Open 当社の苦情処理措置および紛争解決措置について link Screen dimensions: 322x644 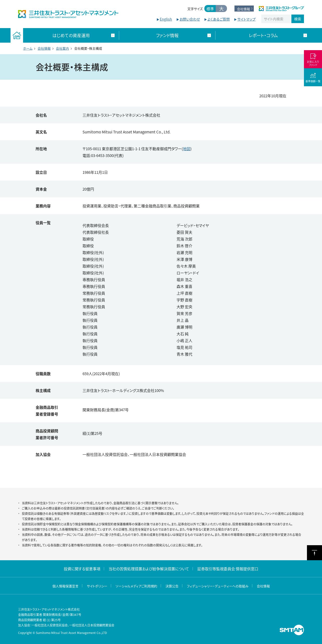pyautogui.click(x=149, y=569)
